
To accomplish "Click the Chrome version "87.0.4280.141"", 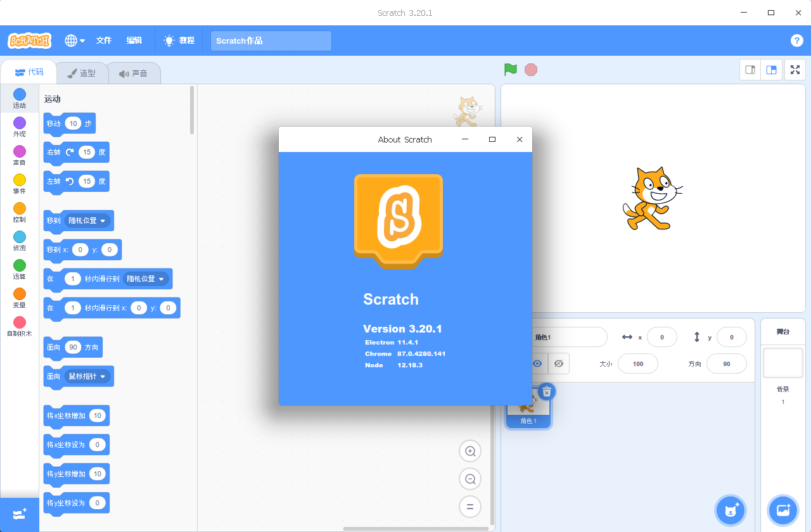I will tap(421, 353).
